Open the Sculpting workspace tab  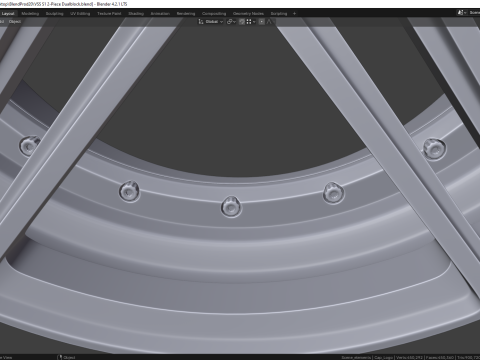[x=54, y=14]
